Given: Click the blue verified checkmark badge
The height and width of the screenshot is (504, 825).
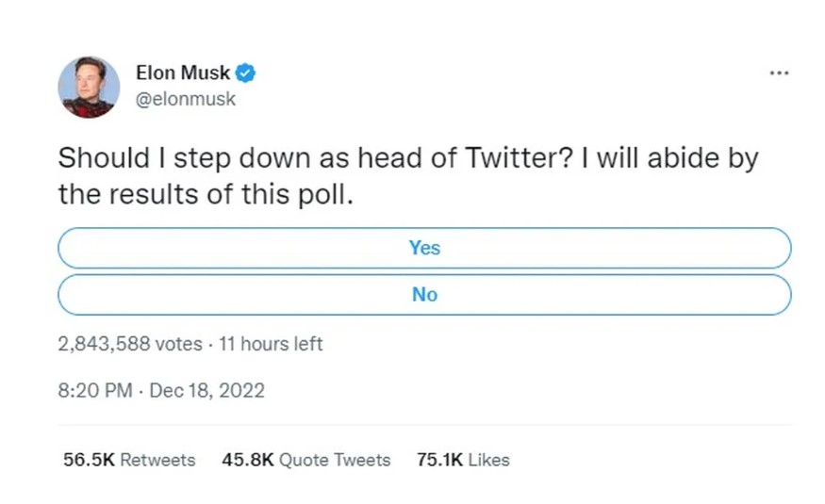Looking at the screenshot, I should [x=246, y=73].
